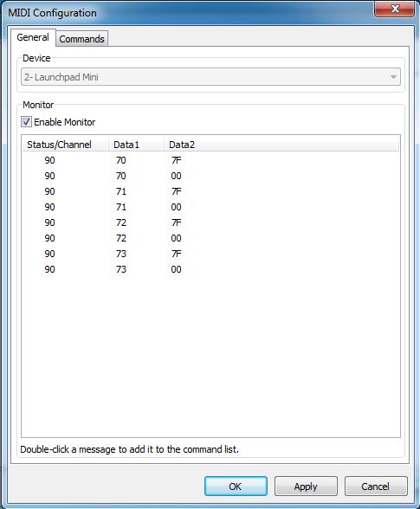Select the General tab
420x509 pixels.
pos(33,38)
